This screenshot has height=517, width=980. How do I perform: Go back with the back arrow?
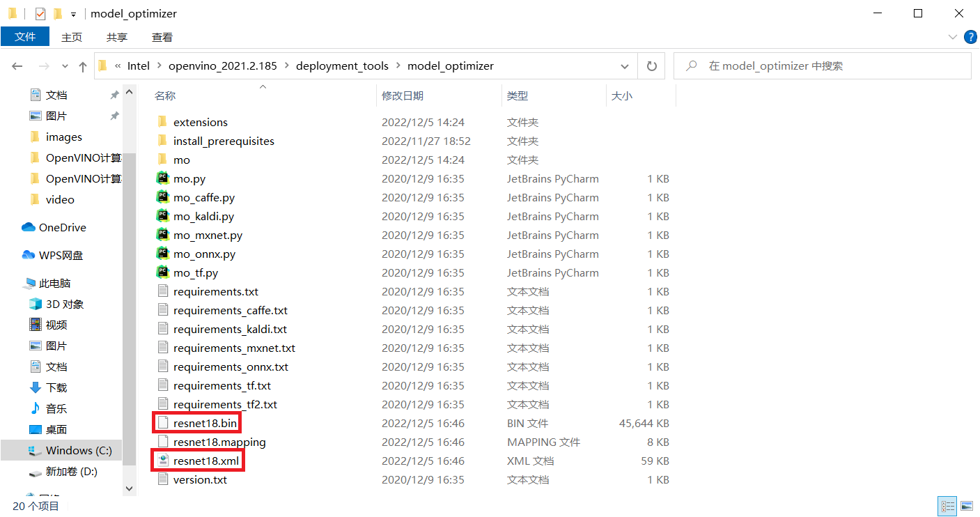click(17, 66)
